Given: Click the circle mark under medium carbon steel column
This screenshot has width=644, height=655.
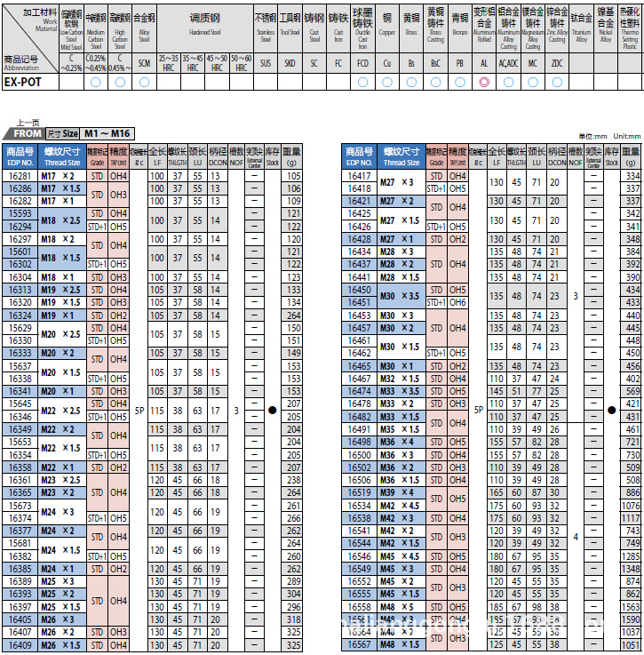Looking at the screenshot, I should click(96, 83).
